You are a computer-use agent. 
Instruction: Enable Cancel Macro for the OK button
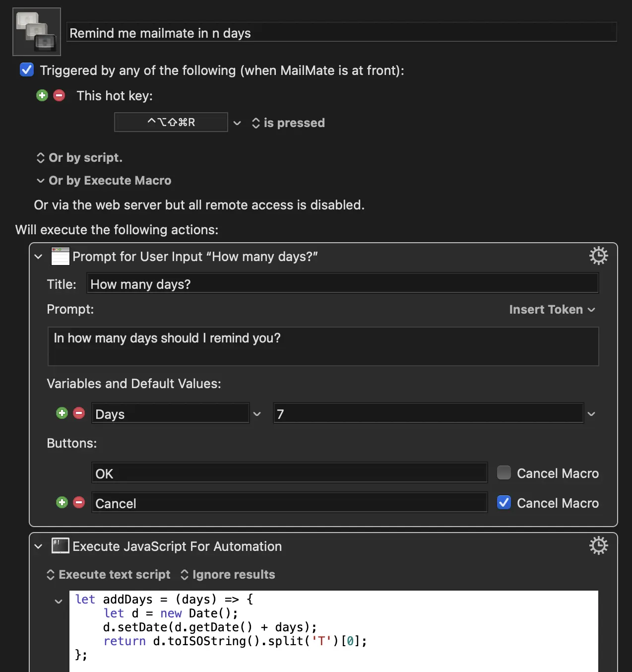504,472
